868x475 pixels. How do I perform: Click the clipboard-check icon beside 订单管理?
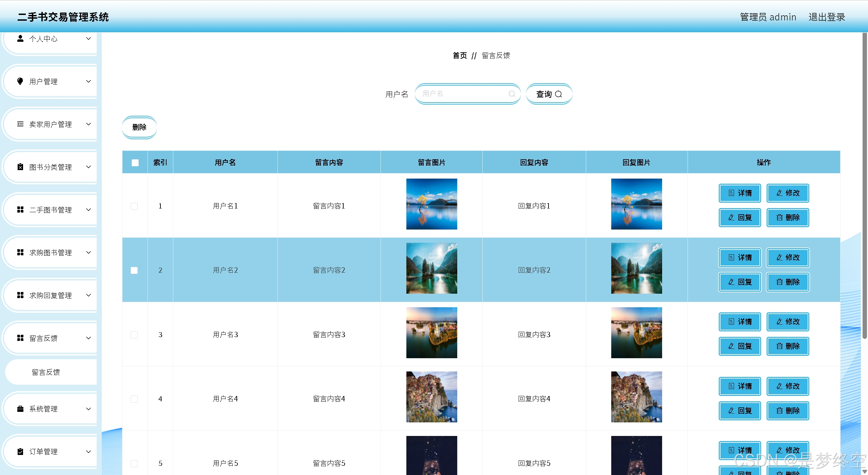[20, 451]
